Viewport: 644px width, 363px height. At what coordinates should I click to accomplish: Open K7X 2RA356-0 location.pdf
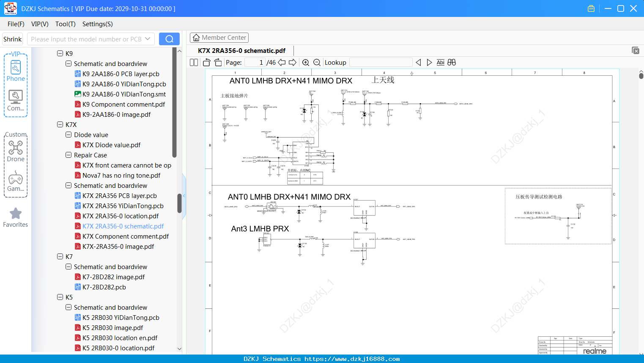pos(121,216)
